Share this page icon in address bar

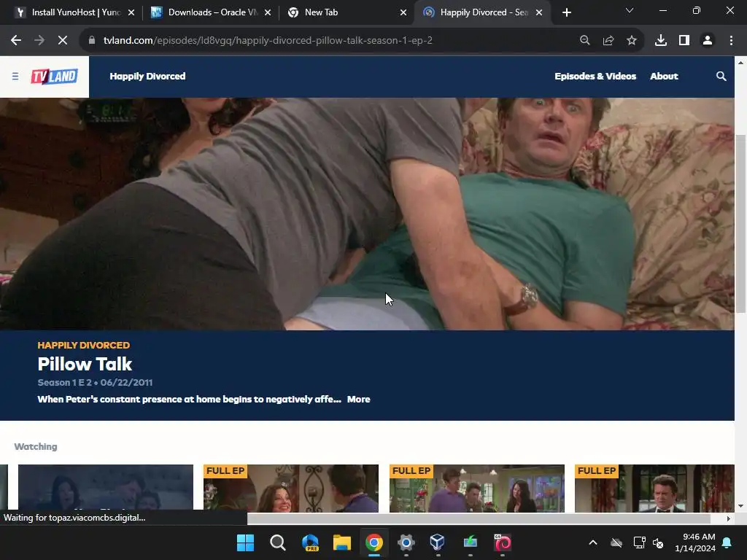tap(608, 41)
